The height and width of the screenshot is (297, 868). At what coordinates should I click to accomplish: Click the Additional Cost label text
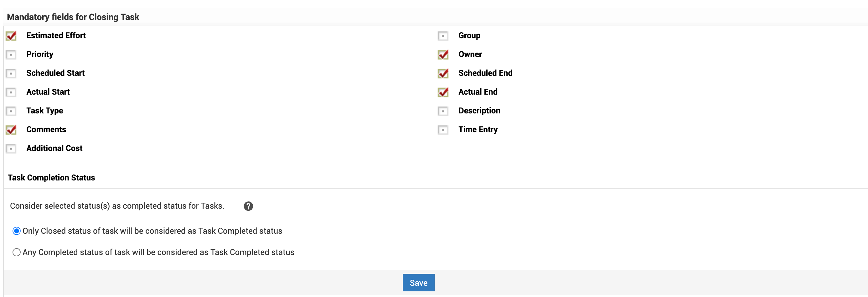click(54, 148)
